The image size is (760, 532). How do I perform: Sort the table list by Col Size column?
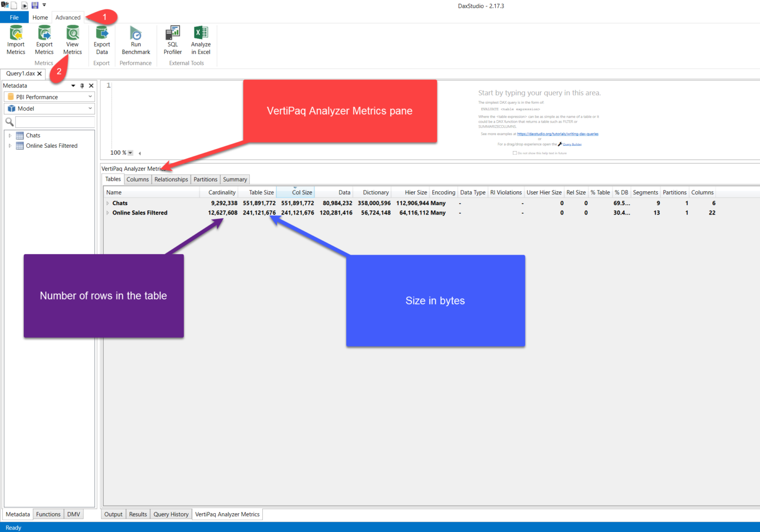click(301, 192)
